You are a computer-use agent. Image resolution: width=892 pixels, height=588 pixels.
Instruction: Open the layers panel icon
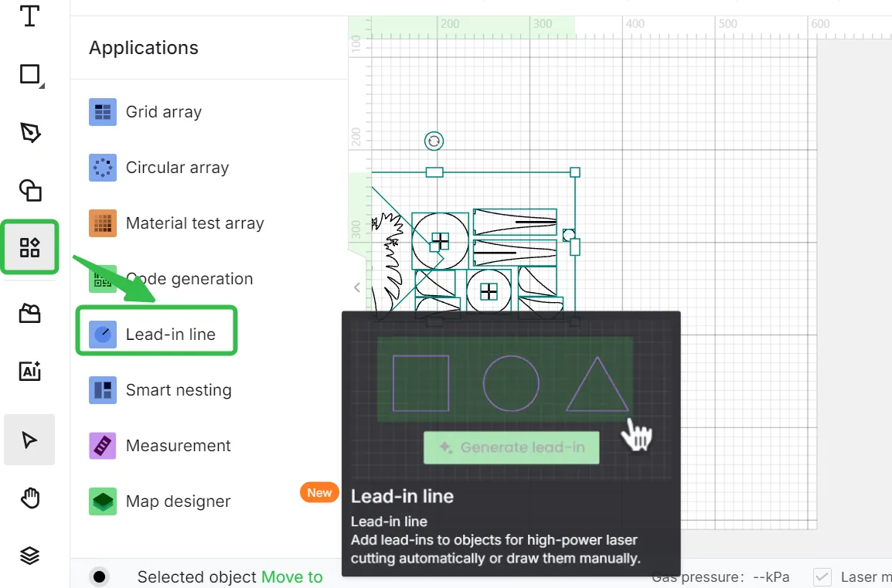(x=29, y=556)
